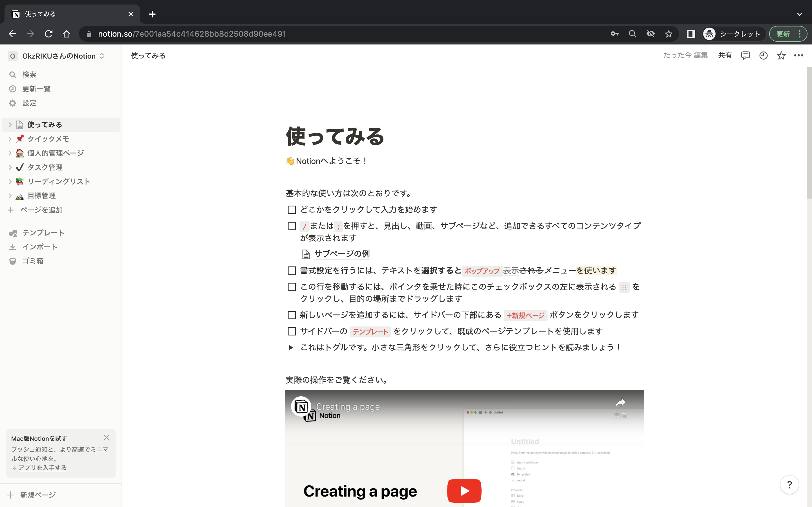The height and width of the screenshot is (507, 812).
Task: Click the 共有 share button
Action: [x=725, y=55]
